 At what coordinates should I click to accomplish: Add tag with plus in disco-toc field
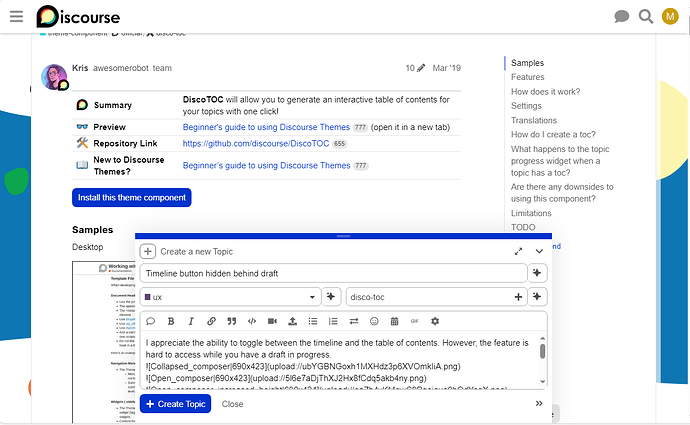[x=518, y=297]
